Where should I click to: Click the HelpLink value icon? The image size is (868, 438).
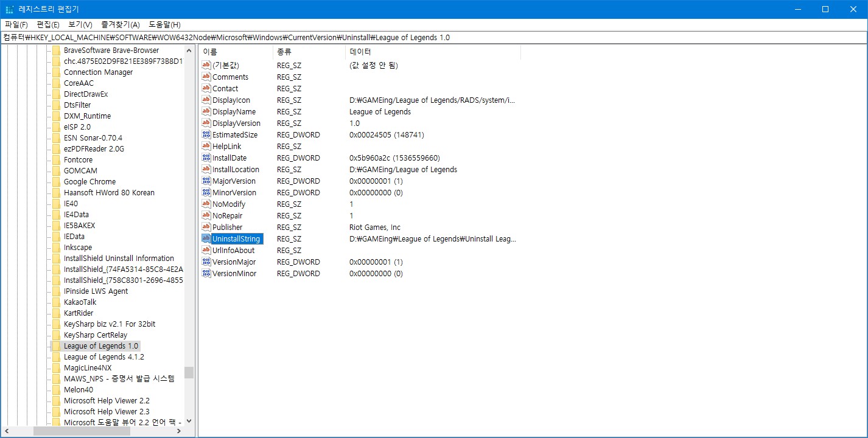pos(206,146)
